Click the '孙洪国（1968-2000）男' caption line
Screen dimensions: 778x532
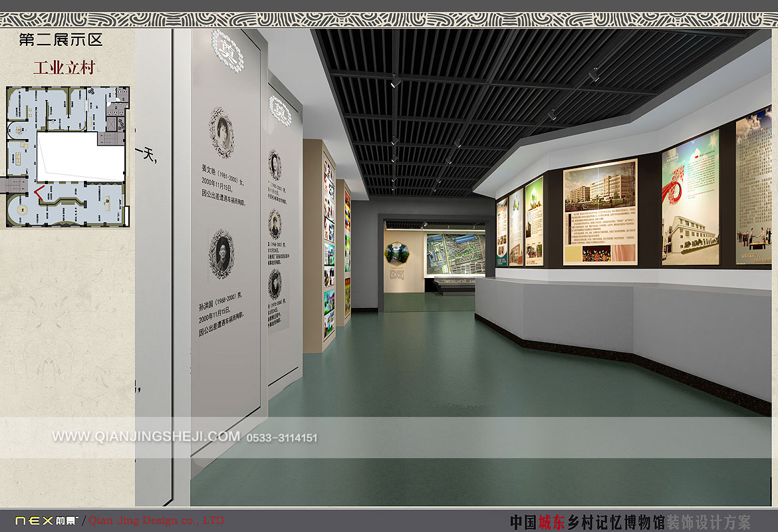pyautogui.click(x=220, y=301)
